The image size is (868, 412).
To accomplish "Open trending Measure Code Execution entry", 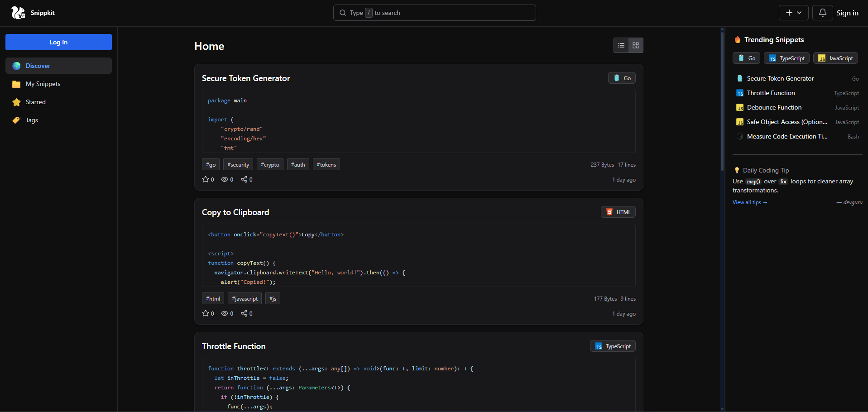I will [797, 136].
